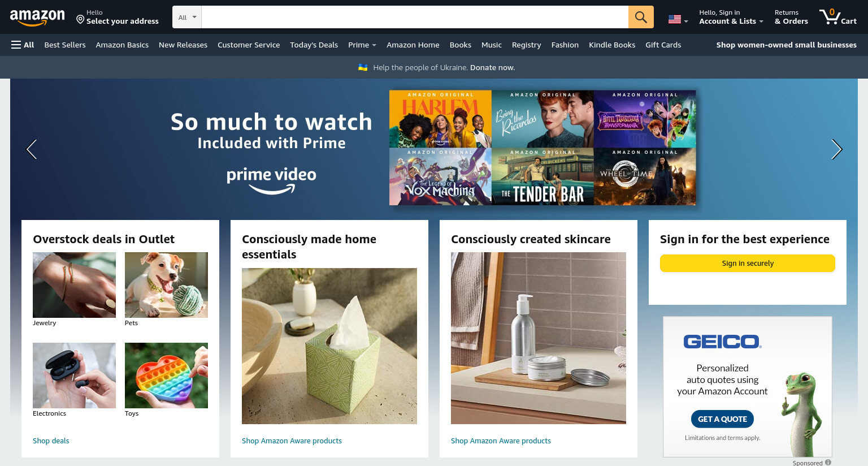Open The Tender Bar thumbnail
This screenshot has width=868, height=466.
[x=542, y=176]
